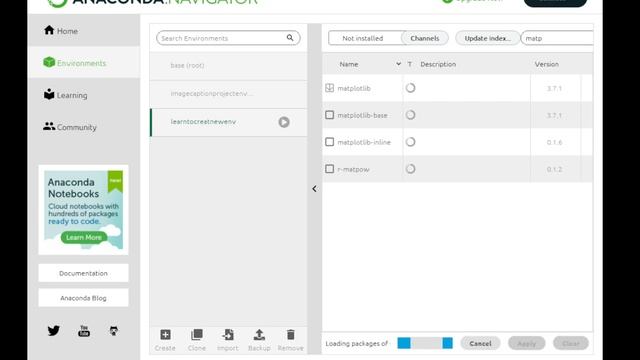Click the r-matpow type circle icon

tap(410, 169)
